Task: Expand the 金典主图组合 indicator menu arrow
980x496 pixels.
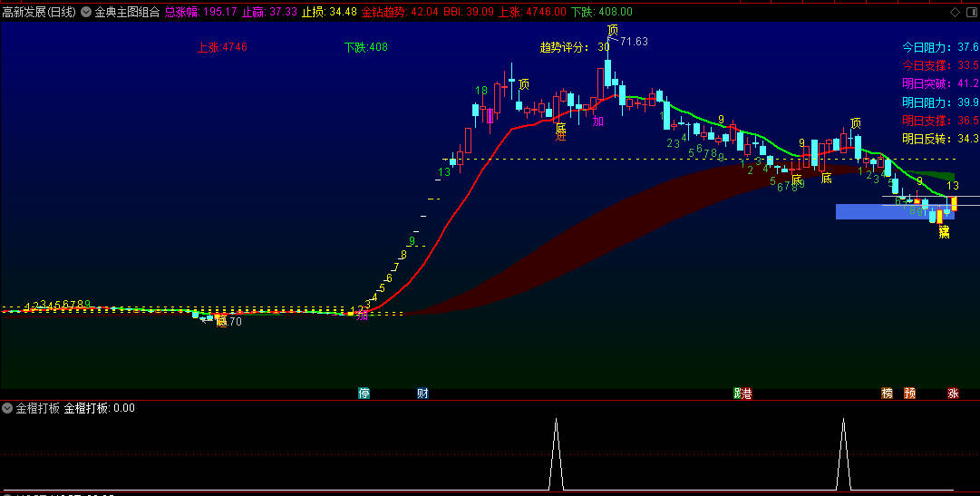Action: click(86, 12)
